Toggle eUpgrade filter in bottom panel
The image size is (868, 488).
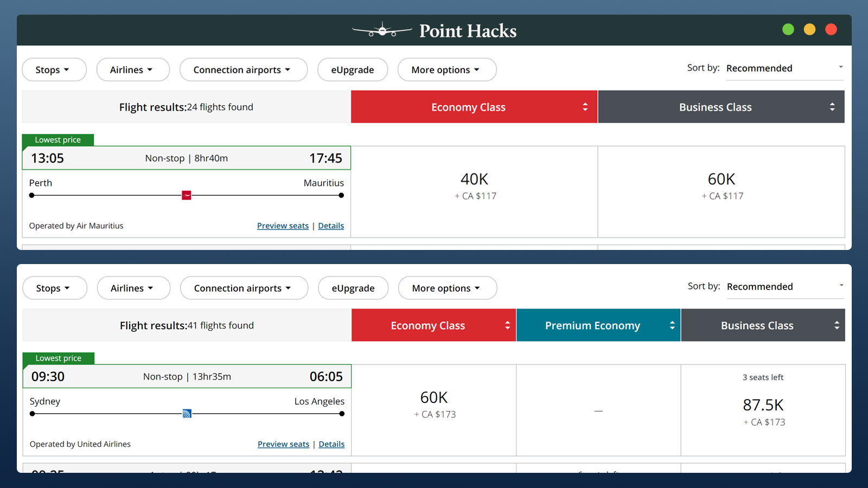point(353,288)
